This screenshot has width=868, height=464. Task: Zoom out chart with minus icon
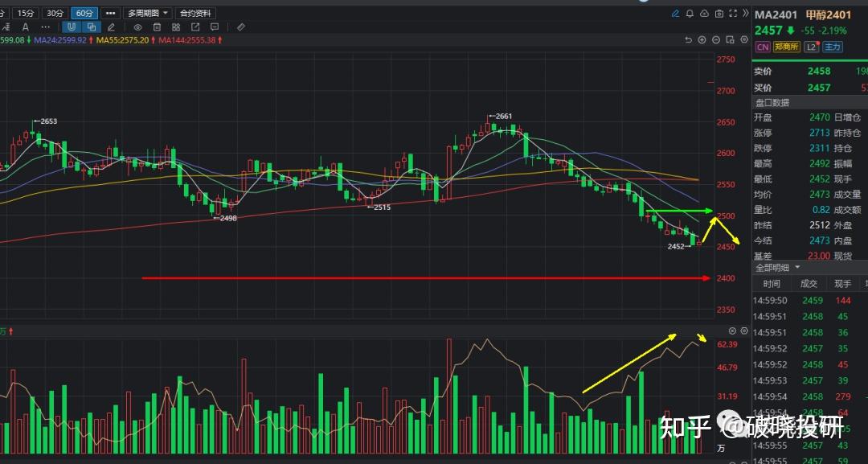coord(716,40)
